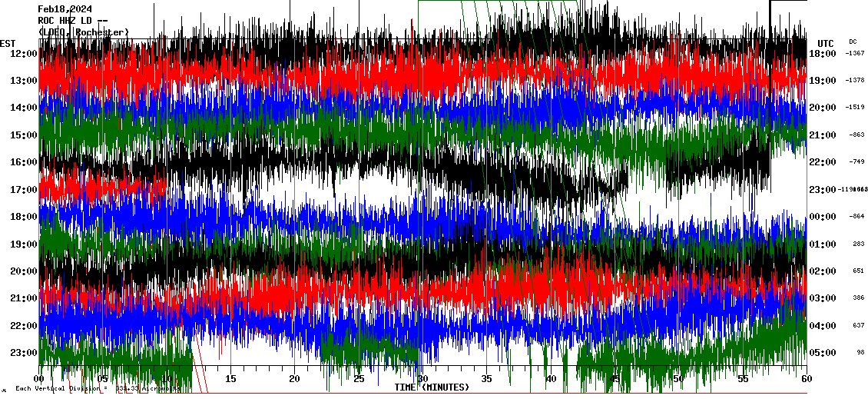Image resolution: width=868 pixels, height=399 pixels.
Task: Click the EST time zone header
Action: 8,43
